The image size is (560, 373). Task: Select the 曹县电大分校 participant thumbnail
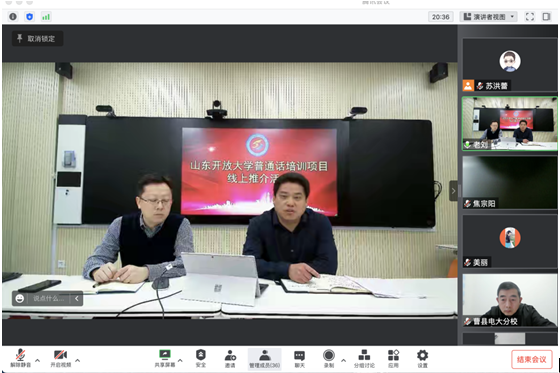[510, 300]
